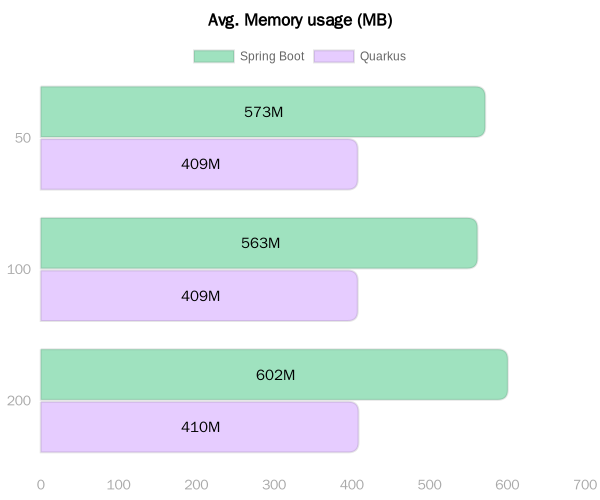Click the x-axis tick 0

(x=41, y=485)
